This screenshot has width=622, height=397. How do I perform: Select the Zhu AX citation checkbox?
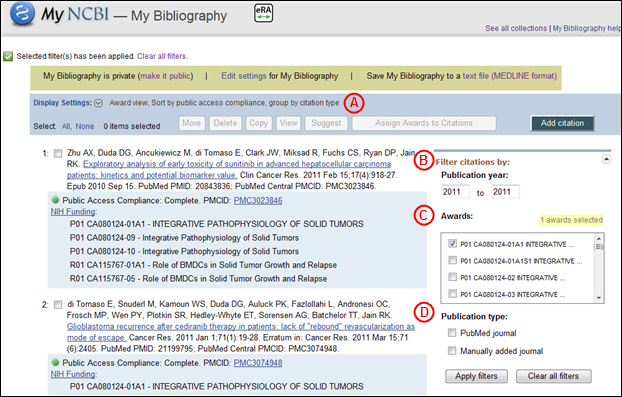tap(58, 153)
